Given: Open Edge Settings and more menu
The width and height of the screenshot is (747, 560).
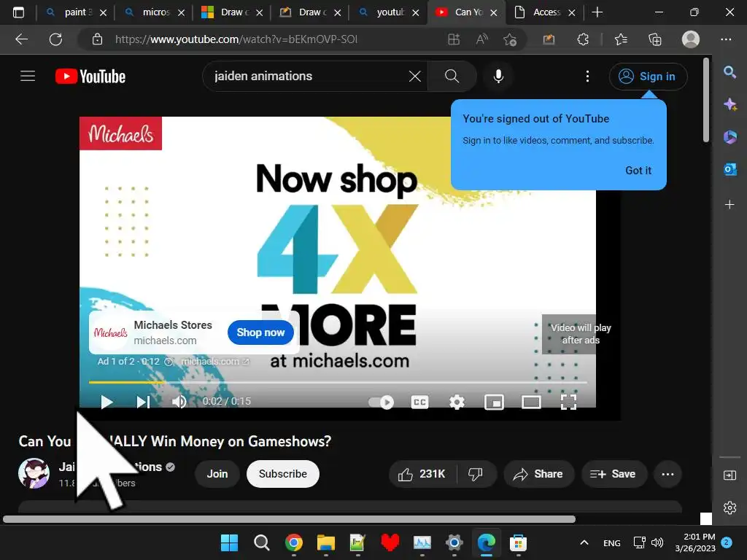Looking at the screenshot, I should [x=726, y=39].
